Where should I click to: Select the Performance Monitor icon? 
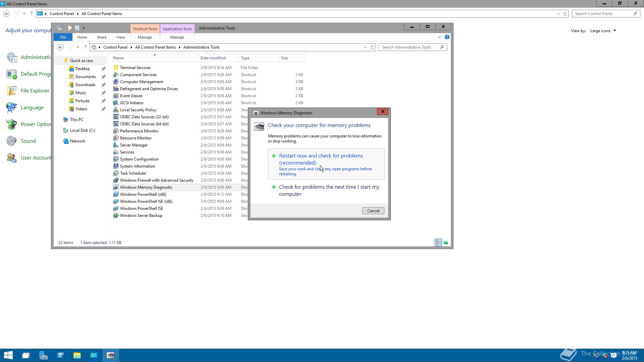point(116,131)
